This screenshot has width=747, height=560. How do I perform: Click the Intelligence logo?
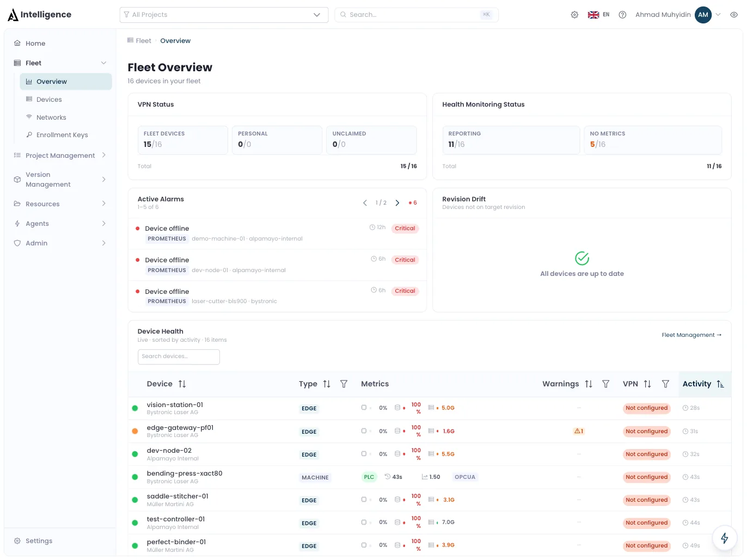point(40,15)
